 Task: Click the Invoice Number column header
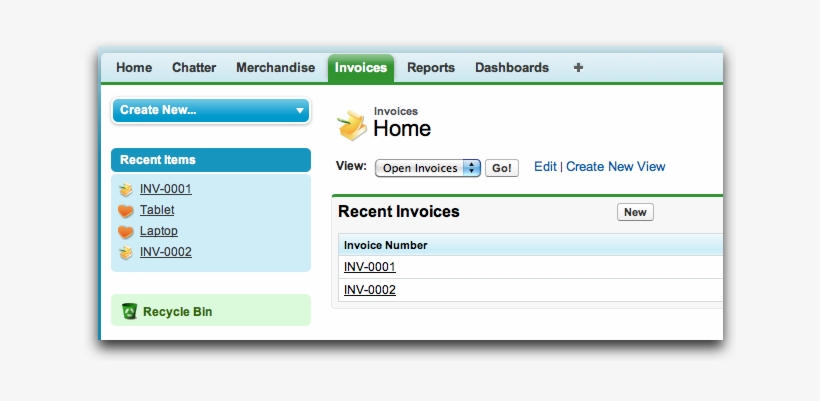(x=386, y=245)
